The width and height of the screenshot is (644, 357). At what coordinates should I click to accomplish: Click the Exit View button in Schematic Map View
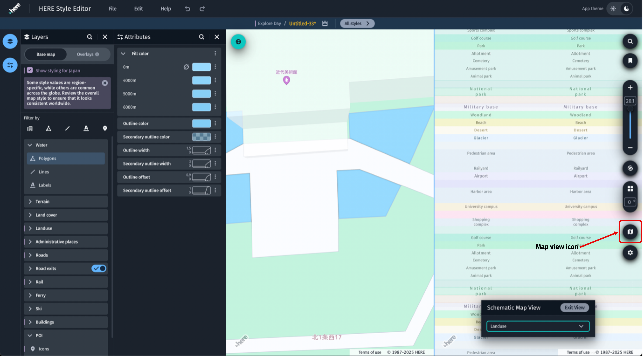tap(574, 308)
